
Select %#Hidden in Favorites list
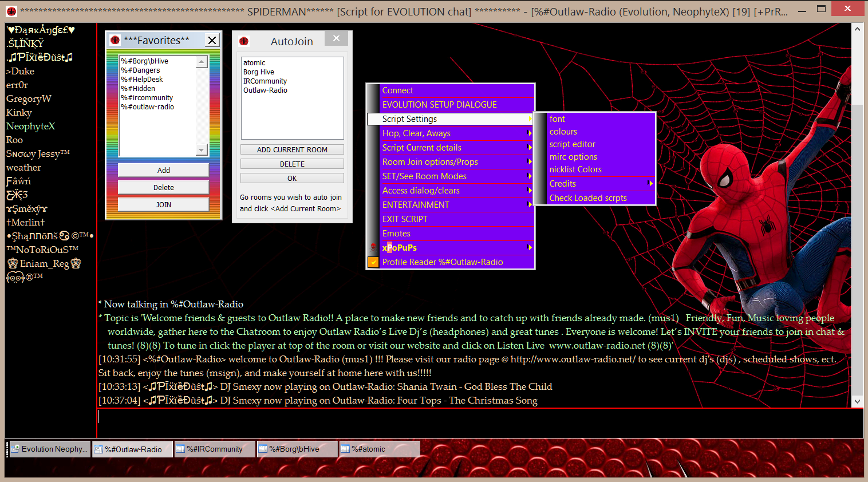pos(137,89)
